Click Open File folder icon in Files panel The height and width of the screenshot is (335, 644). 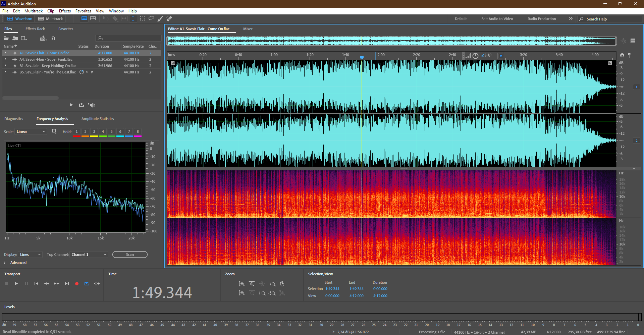click(x=6, y=38)
